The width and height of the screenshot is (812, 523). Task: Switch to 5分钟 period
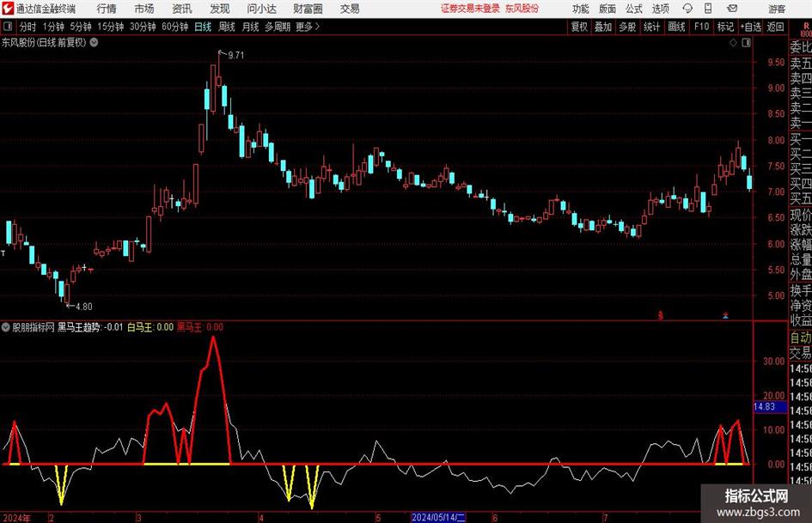click(80, 27)
